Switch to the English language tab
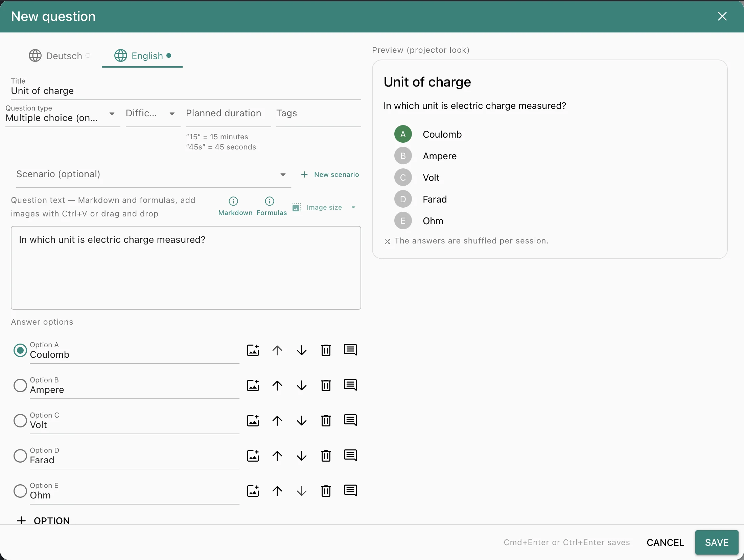744x560 pixels. pyautogui.click(x=142, y=56)
